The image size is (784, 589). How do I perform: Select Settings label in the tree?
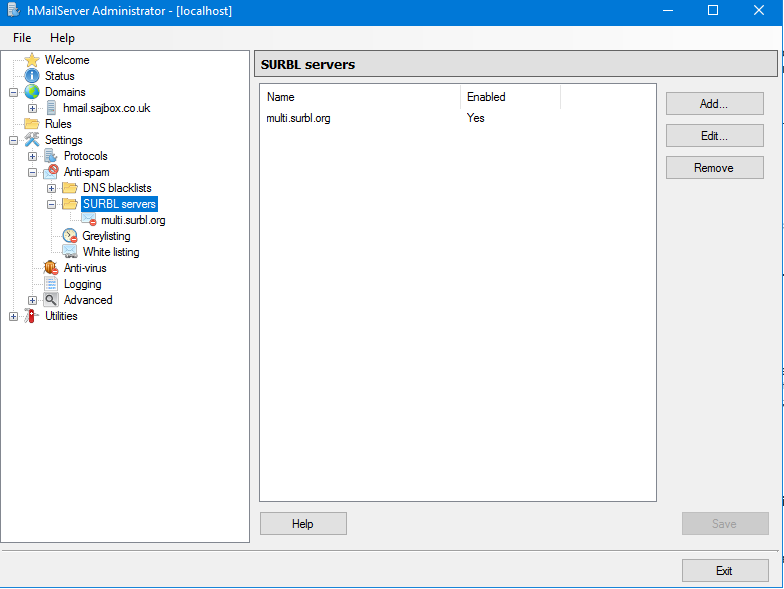[x=64, y=140]
